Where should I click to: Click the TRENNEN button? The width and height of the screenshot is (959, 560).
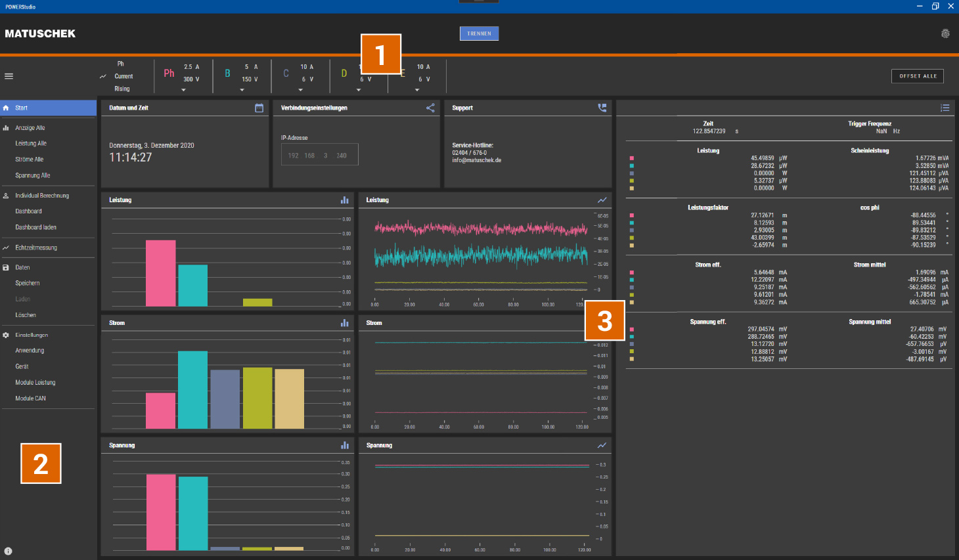[x=479, y=33]
